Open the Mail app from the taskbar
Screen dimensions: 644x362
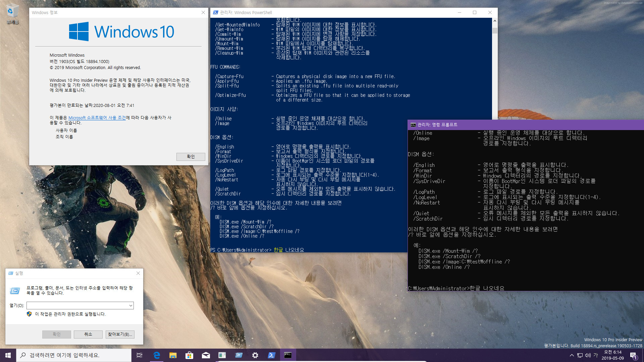click(206, 355)
